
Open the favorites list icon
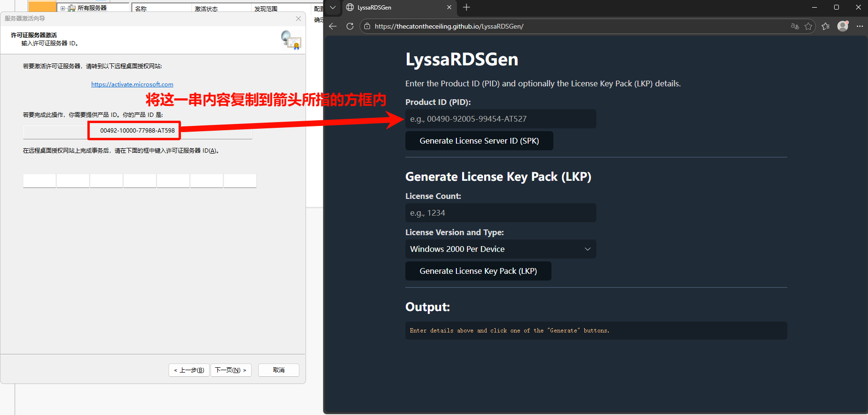[x=826, y=26]
